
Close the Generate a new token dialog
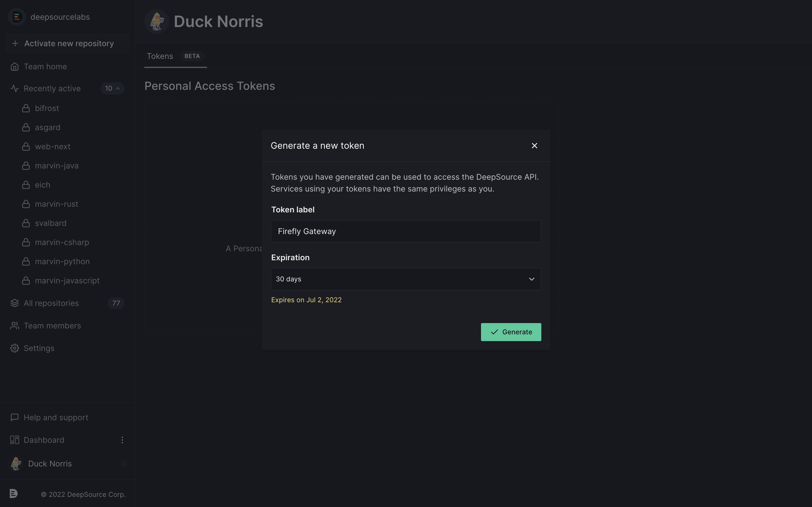tap(534, 146)
